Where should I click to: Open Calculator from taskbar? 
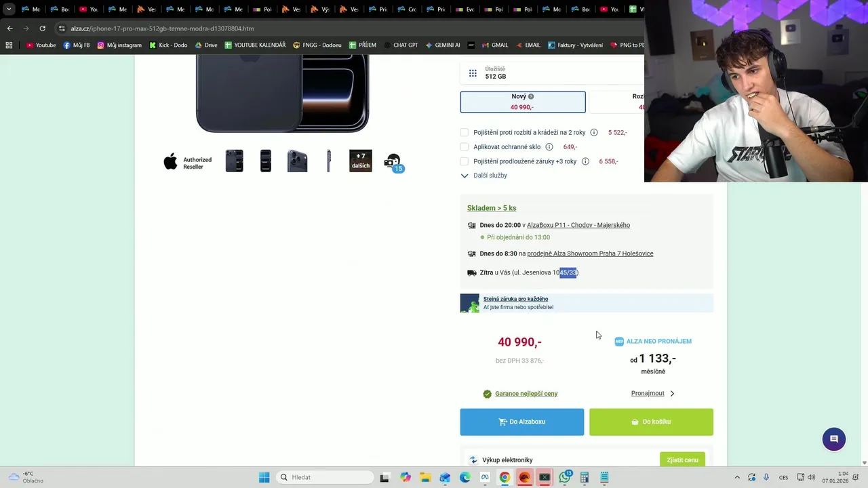(x=585, y=477)
